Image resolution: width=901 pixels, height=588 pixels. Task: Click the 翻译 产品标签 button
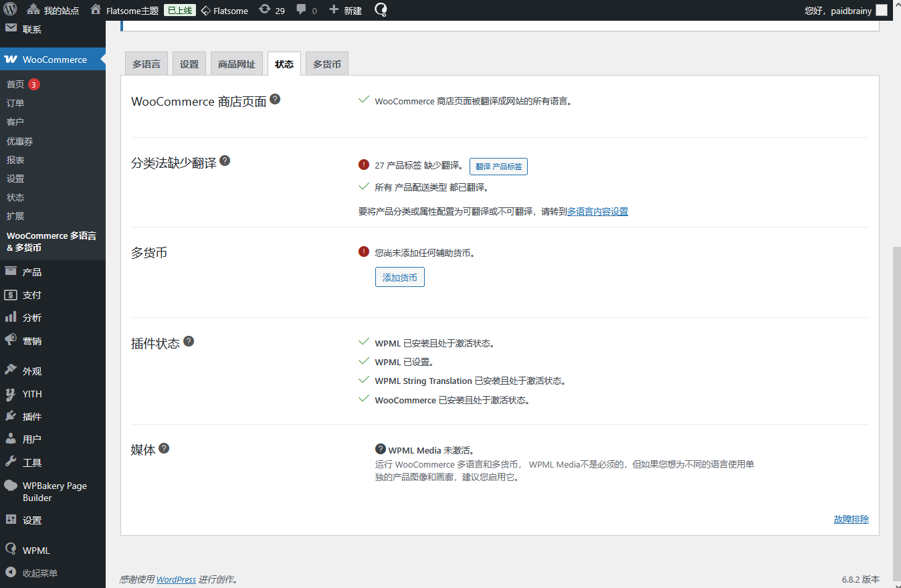(498, 167)
